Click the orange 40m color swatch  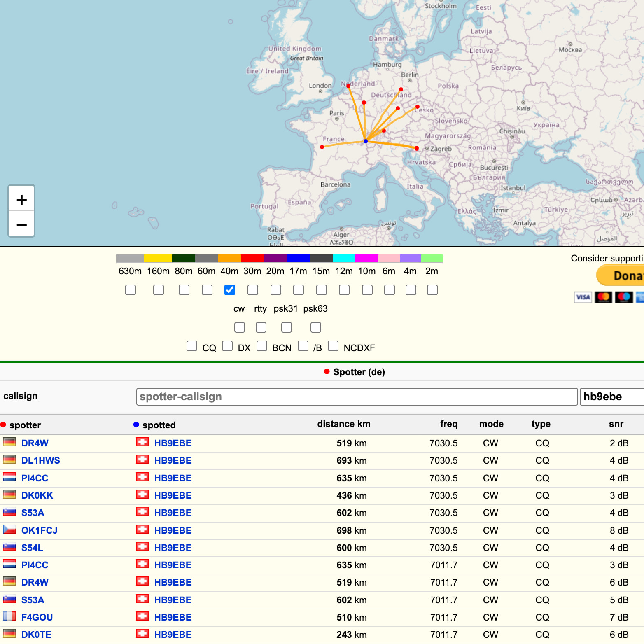click(x=229, y=259)
